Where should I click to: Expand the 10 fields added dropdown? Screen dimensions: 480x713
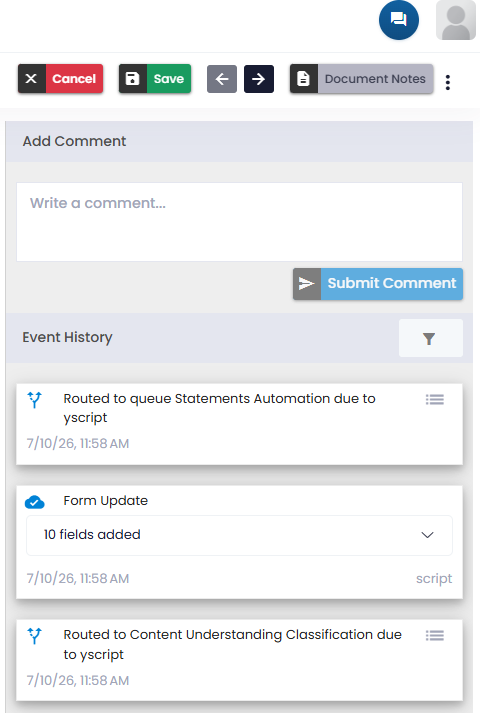(x=240, y=535)
